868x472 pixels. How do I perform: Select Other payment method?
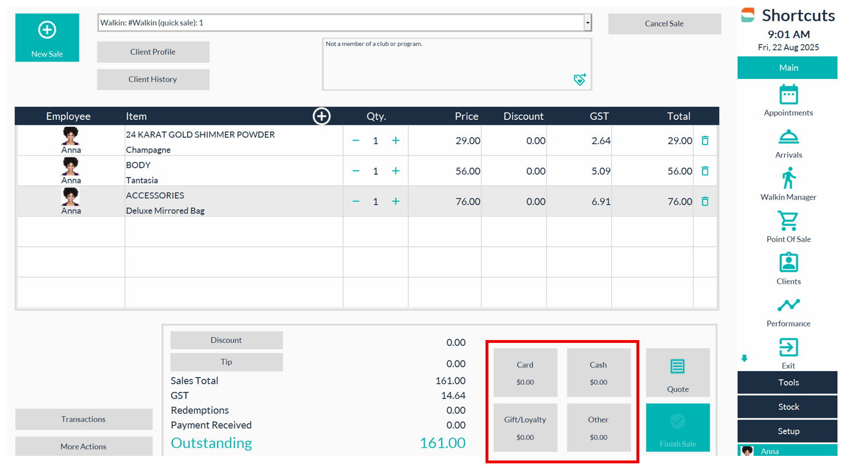click(598, 428)
